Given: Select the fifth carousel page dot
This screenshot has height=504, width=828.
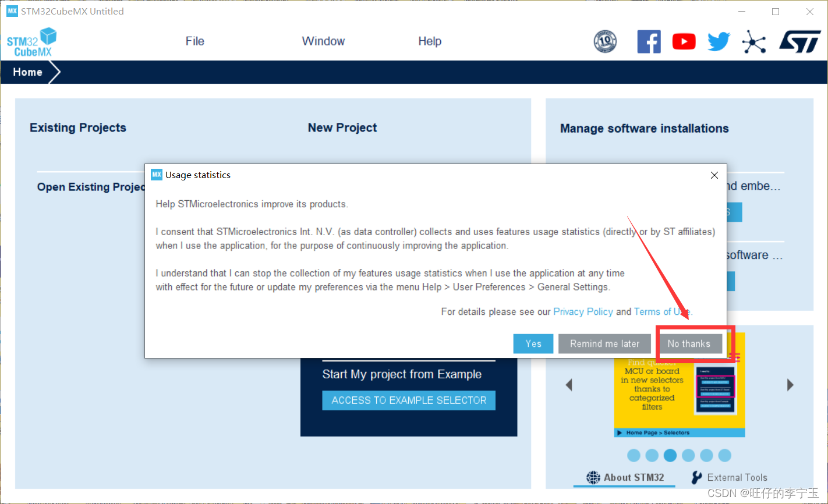Looking at the screenshot, I should 706,455.
